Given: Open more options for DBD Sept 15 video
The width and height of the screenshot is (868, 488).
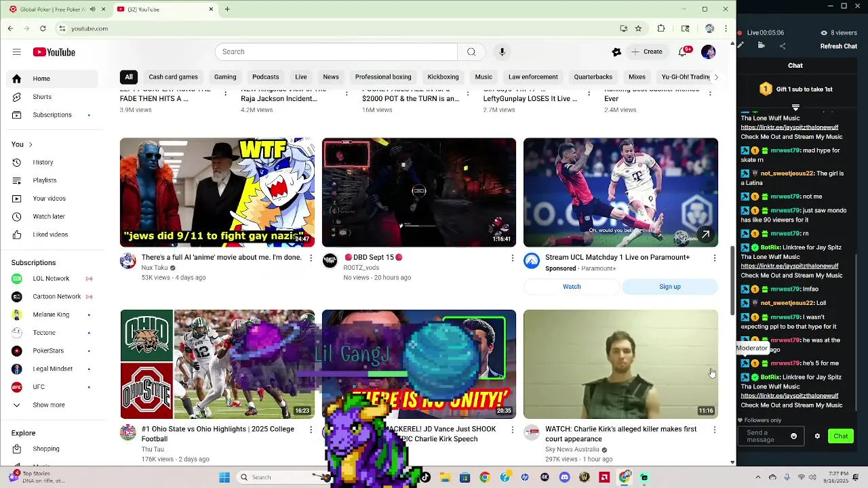Looking at the screenshot, I should (513, 258).
